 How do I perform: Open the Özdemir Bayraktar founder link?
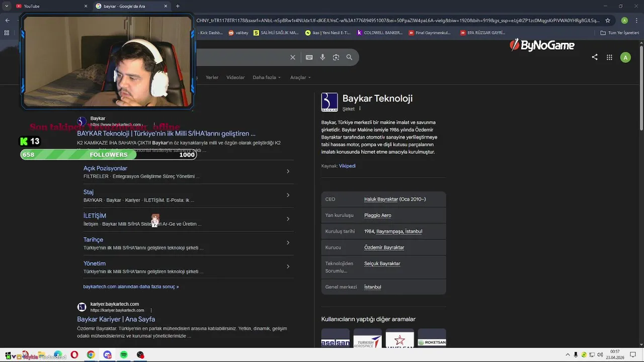[x=384, y=247]
